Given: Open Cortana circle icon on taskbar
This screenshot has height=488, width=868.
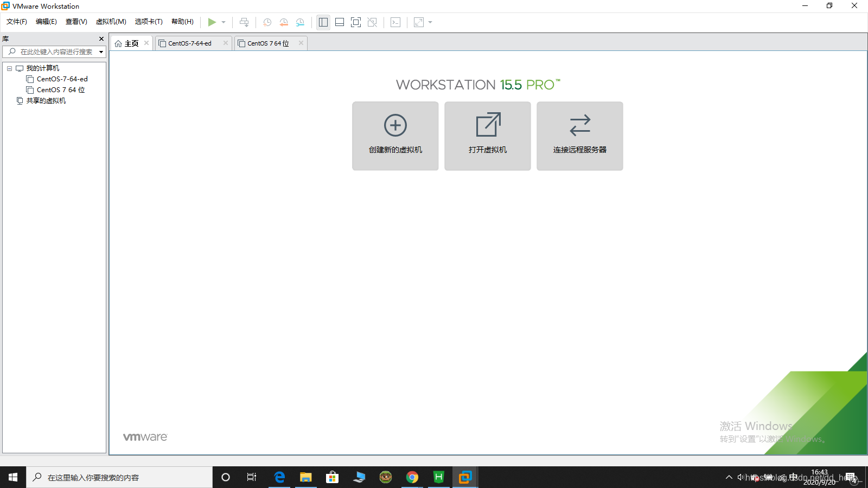Looking at the screenshot, I should click(x=226, y=477).
